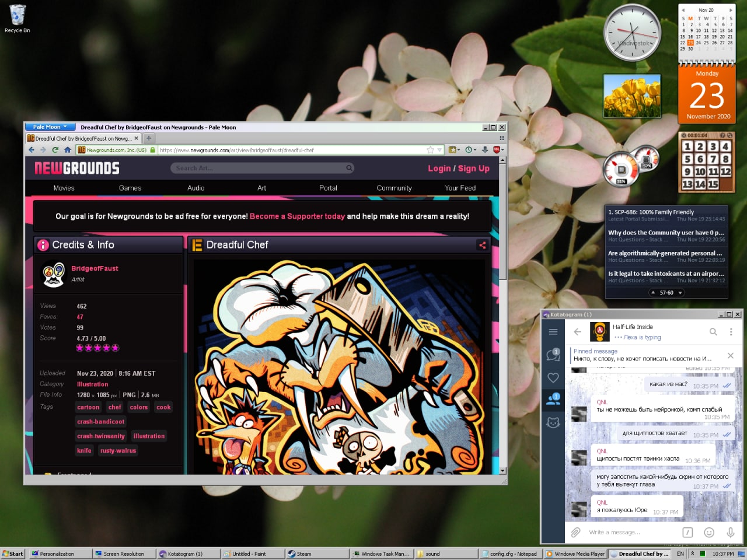Click the Start button
This screenshot has height=560, width=747.
(13, 554)
